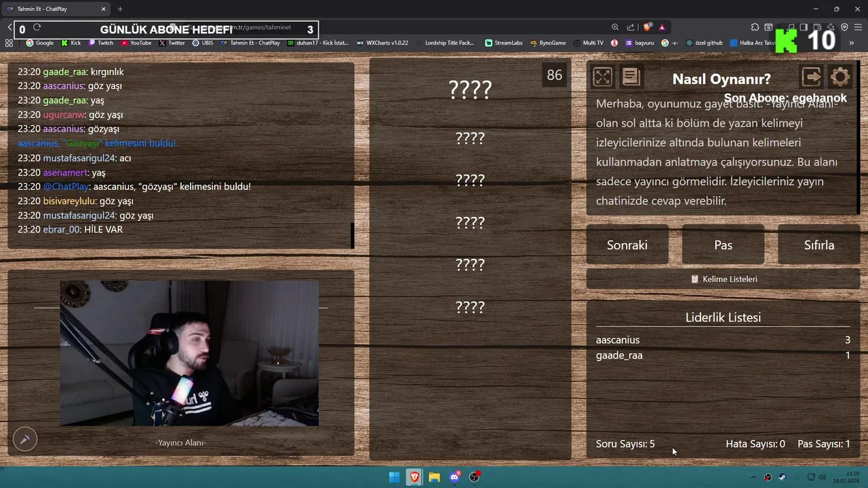Show hidden bookmarks with the overflow chevron
868x488 pixels.
[852, 43]
